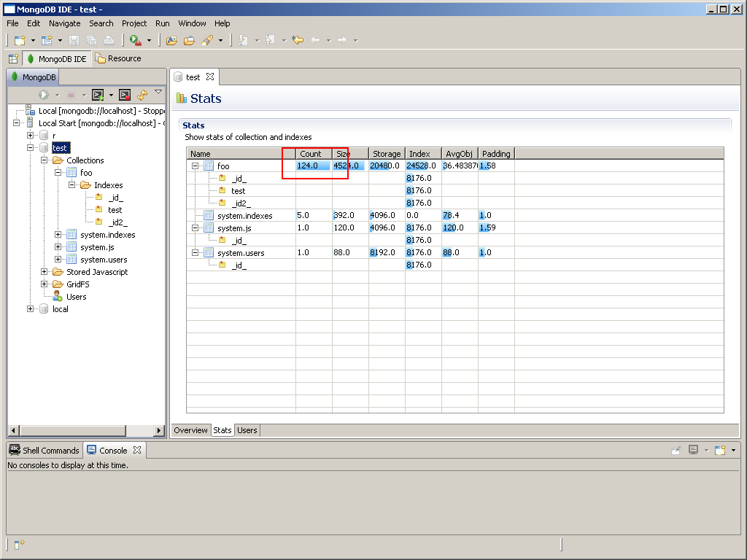Collapse the Collections folder in tree
Viewport: 747px width, 560px height.
click(x=44, y=160)
